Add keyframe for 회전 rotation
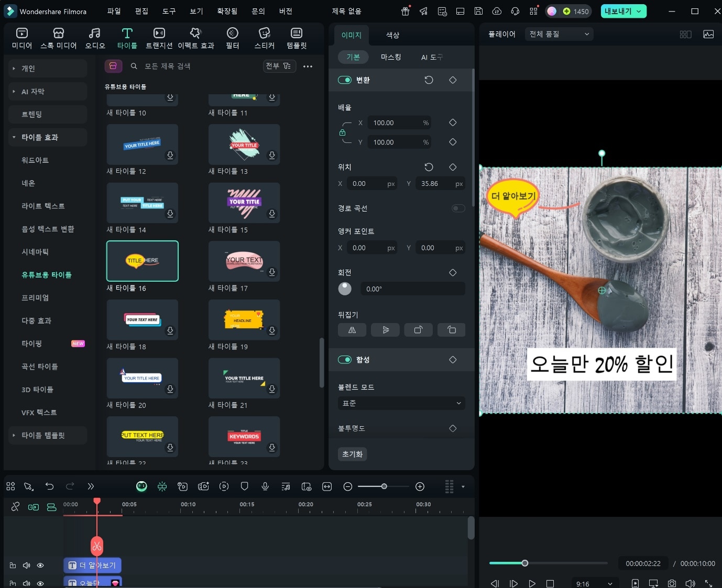 click(453, 272)
